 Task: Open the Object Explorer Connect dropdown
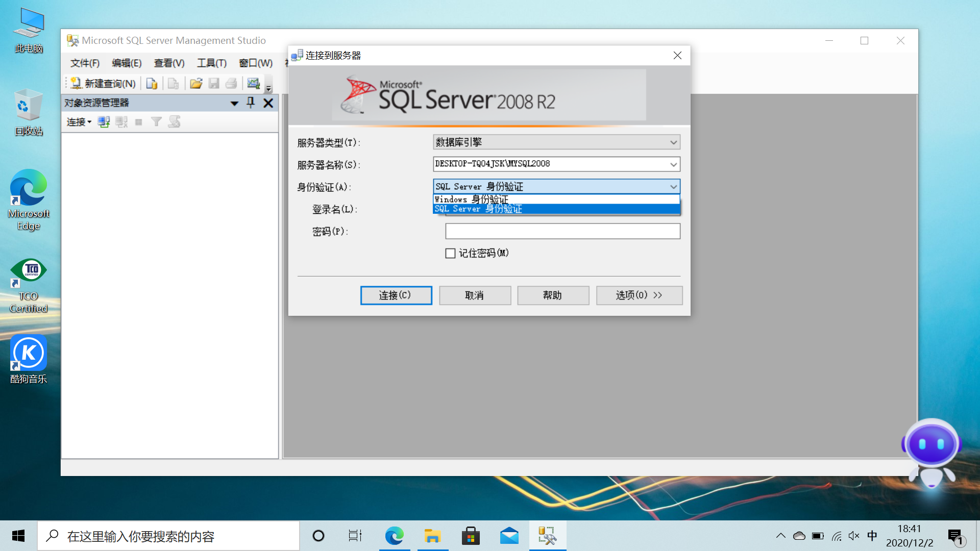pyautogui.click(x=79, y=122)
